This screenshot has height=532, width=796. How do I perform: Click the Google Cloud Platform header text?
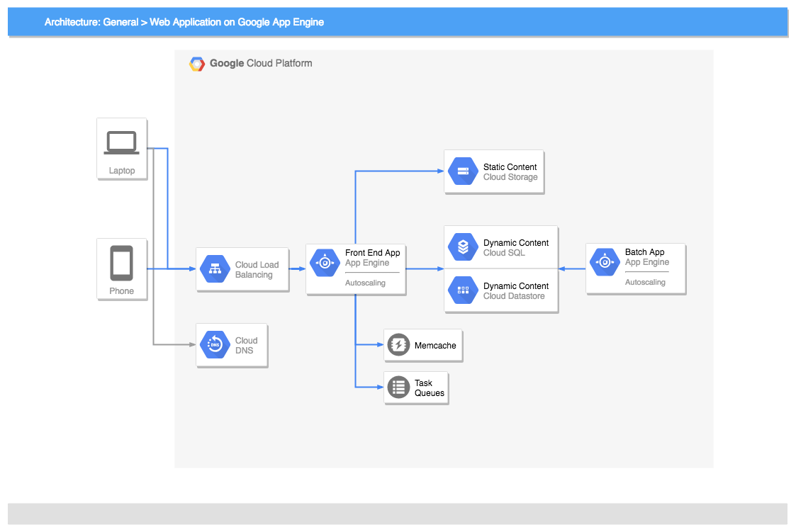point(259,63)
